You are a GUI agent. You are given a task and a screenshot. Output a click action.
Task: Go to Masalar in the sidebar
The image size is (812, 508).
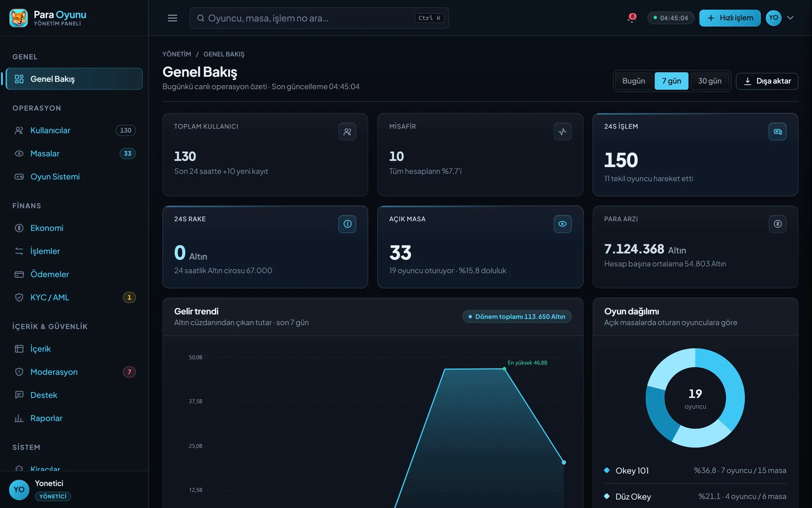point(74,153)
